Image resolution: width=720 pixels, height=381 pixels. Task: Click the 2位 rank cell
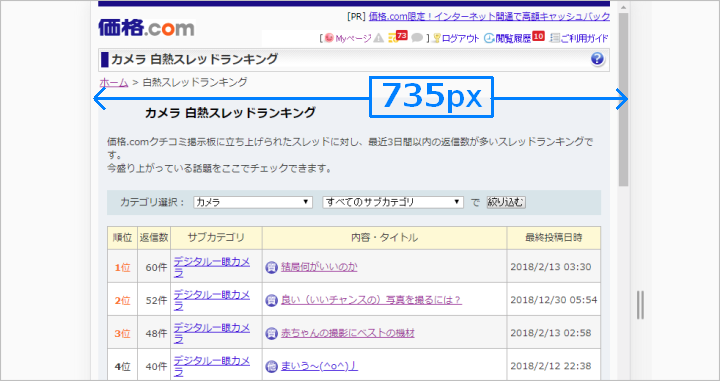pyautogui.click(x=123, y=300)
